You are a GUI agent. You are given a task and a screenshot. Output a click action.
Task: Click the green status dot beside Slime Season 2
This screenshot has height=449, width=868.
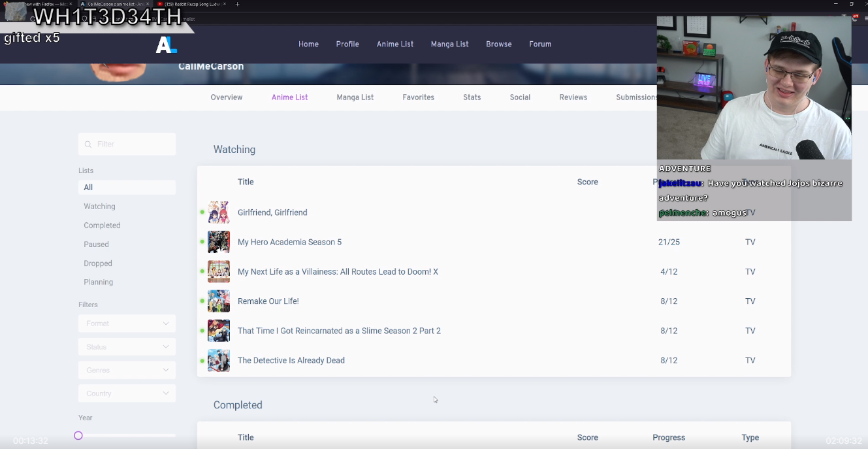pos(202,331)
